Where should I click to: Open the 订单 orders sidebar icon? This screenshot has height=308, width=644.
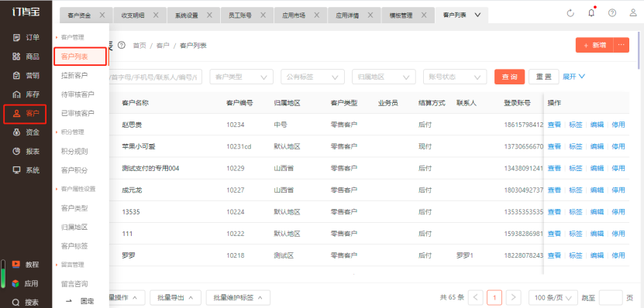coord(16,38)
